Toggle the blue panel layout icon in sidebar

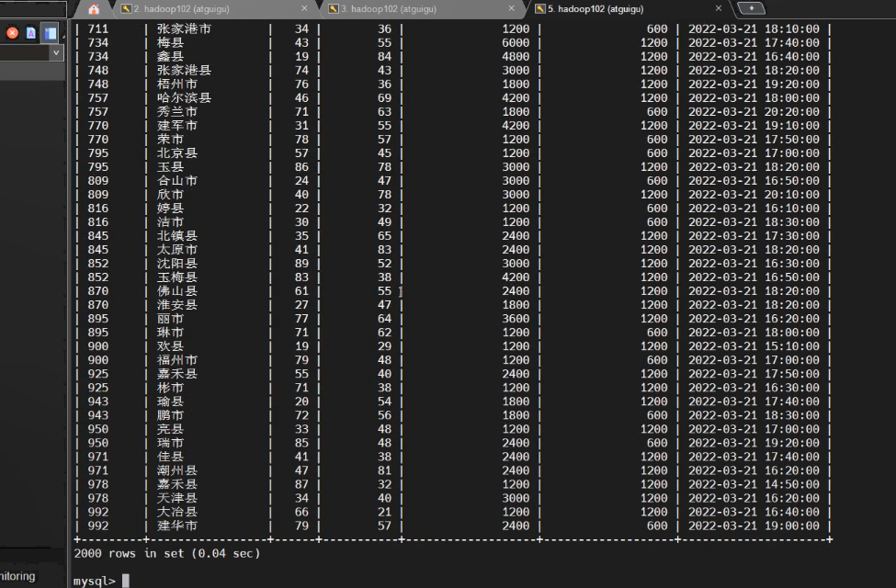(x=51, y=33)
